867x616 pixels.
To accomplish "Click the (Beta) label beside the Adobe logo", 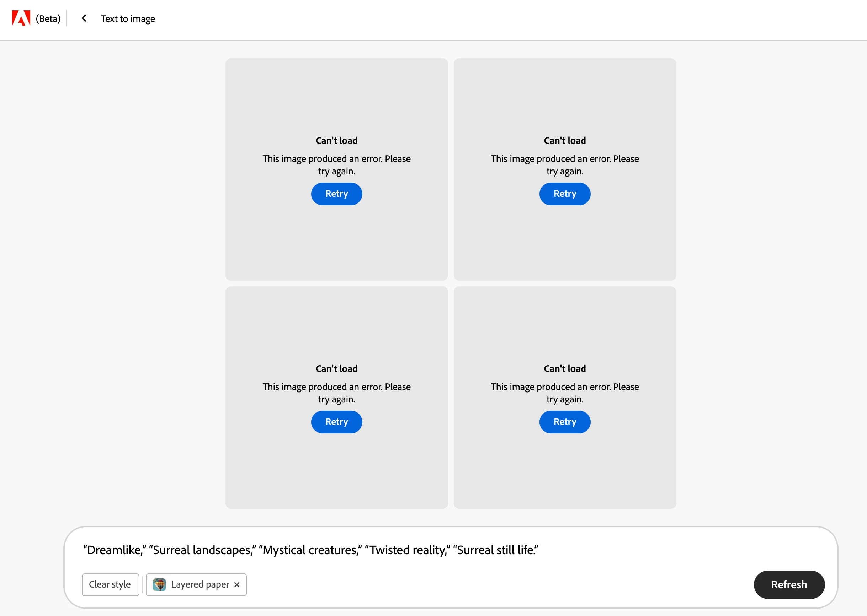I will click(x=48, y=18).
